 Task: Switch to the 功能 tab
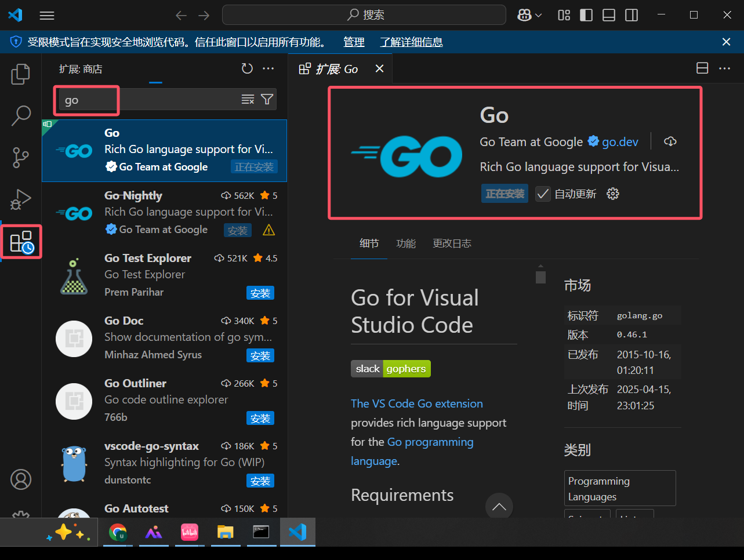click(x=406, y=243)
